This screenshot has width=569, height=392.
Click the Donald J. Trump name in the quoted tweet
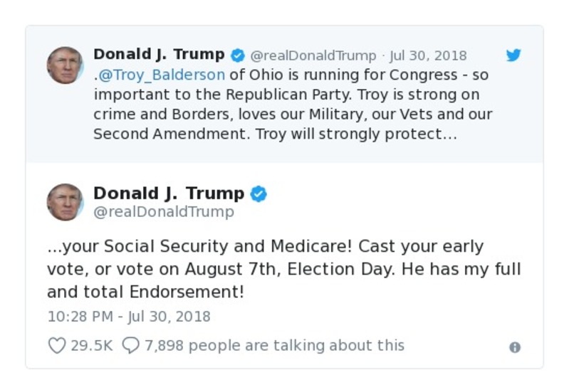(x=159, y=55)
